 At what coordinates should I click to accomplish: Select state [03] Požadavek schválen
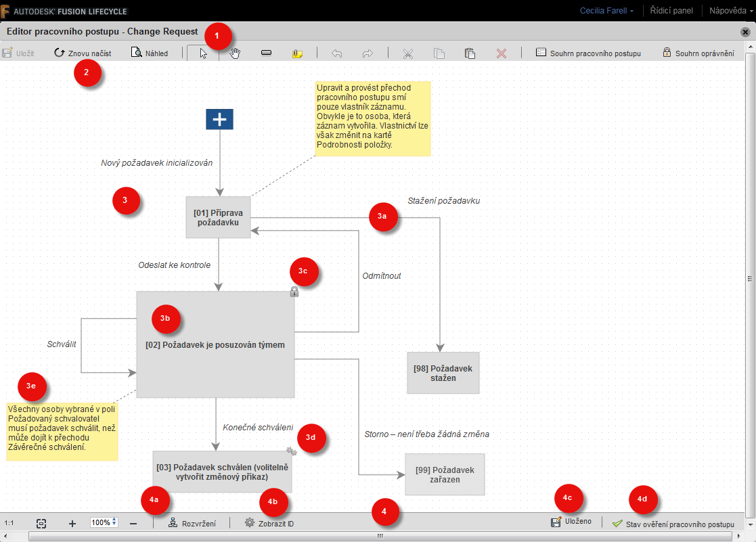(x=222, y=472)
